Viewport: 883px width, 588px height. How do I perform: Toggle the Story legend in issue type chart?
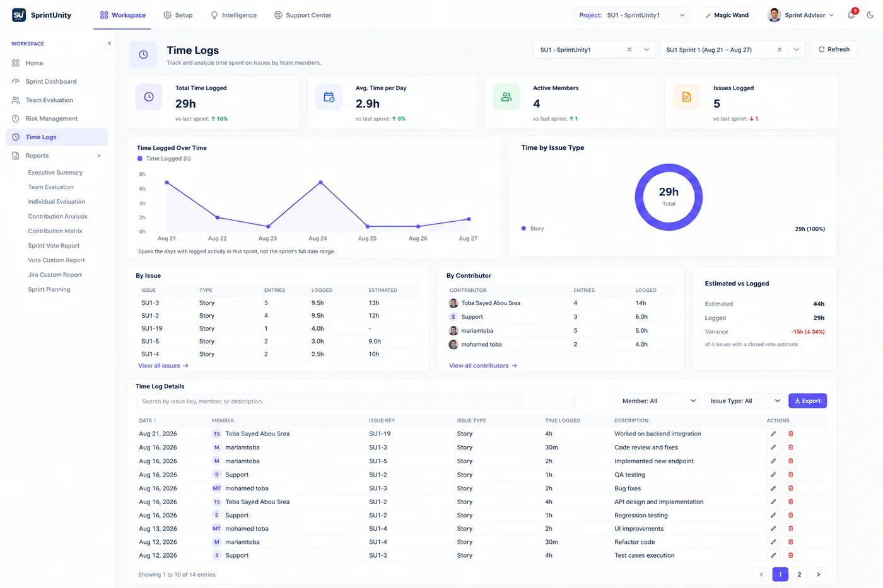[x=523, y=229]
